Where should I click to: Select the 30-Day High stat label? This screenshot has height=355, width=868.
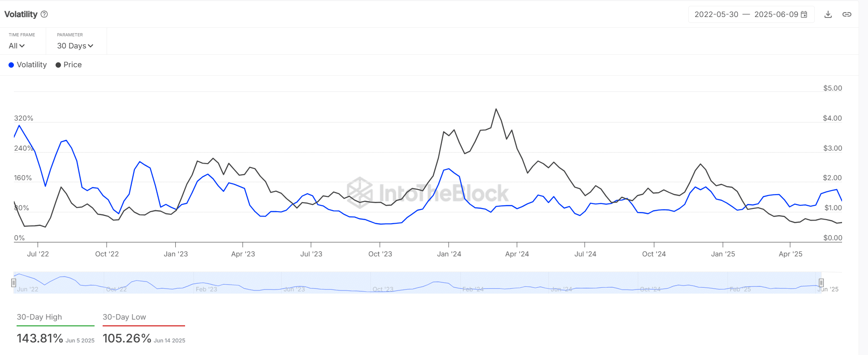39,317
